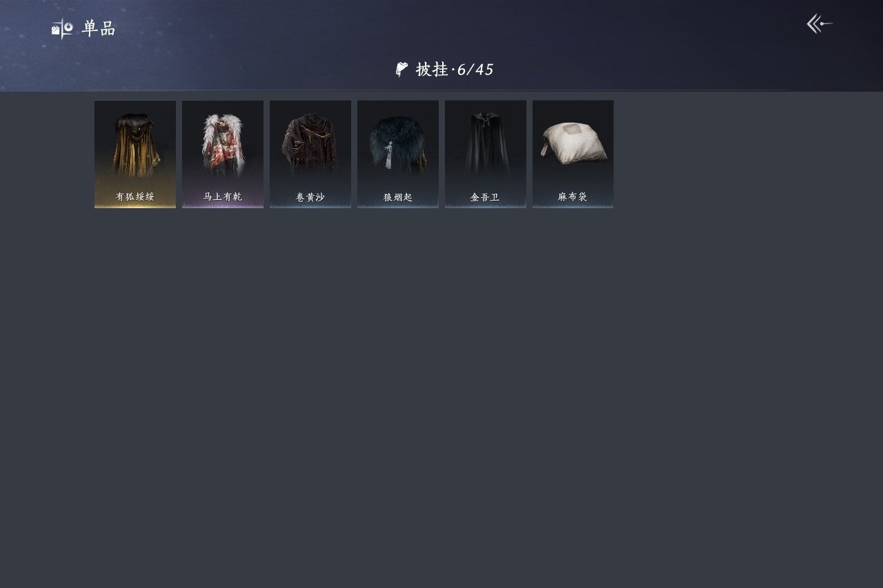Open the 单品 title label
The width and height of the screenshot is (883, 588).
coord(99,29)
